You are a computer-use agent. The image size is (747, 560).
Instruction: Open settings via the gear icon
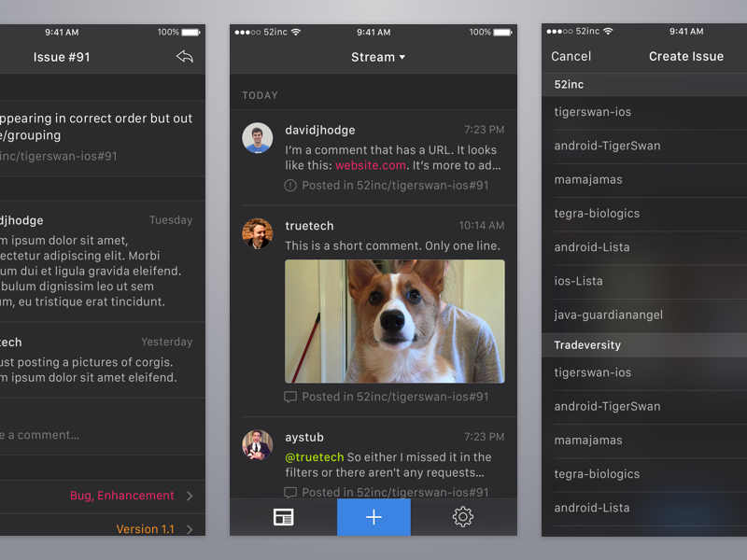pyautogui.click(x=461, y=517)
